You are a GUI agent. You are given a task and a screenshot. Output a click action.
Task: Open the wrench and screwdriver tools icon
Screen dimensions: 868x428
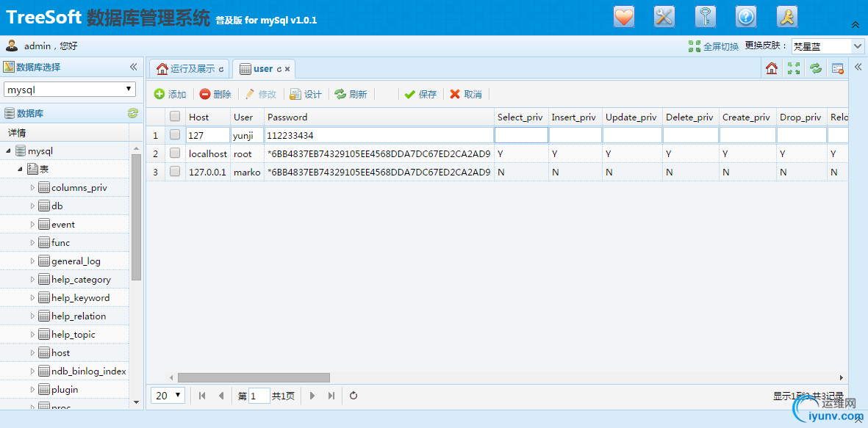click(x=664, y=17)
